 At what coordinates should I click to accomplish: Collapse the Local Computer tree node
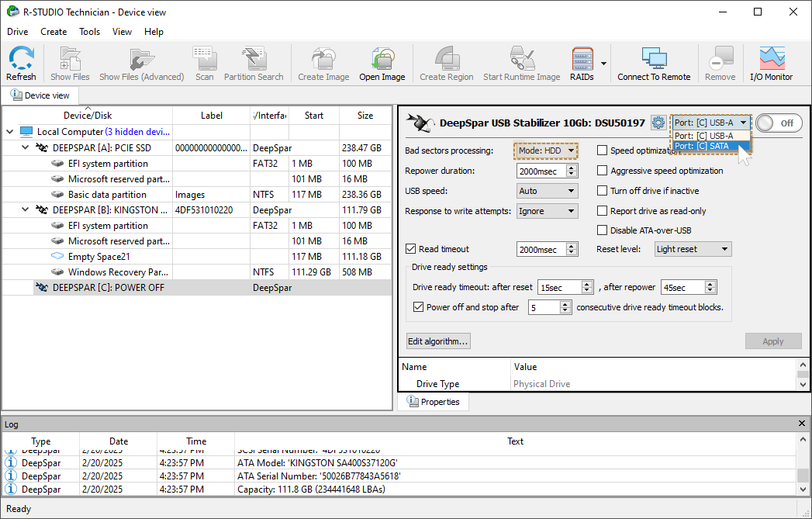[x=10, y=132]
